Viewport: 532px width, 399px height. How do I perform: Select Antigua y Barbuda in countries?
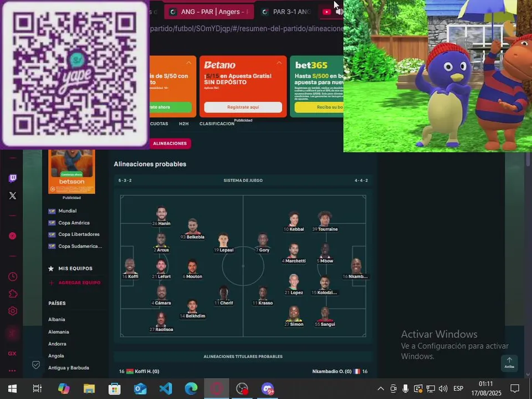69,368
